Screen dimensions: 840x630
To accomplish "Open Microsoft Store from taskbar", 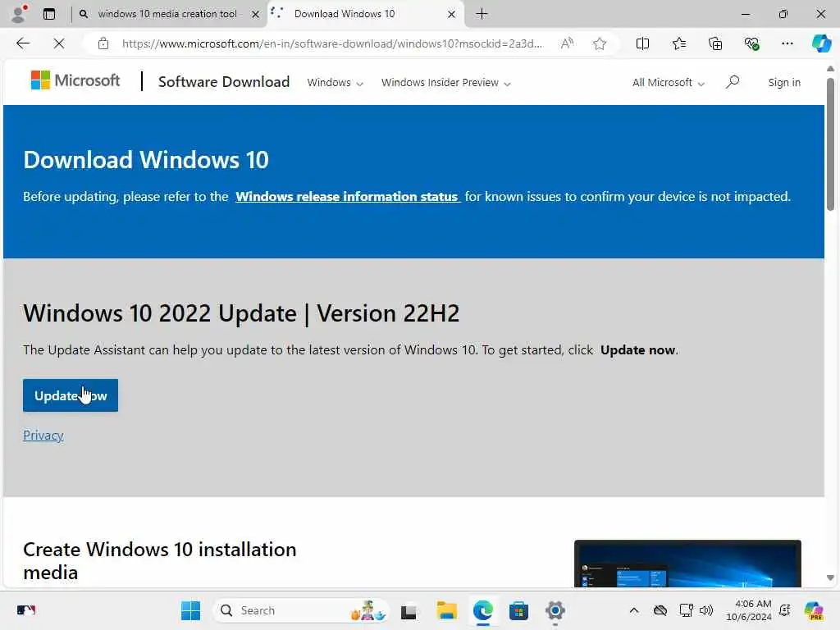I will pos(518,610).
